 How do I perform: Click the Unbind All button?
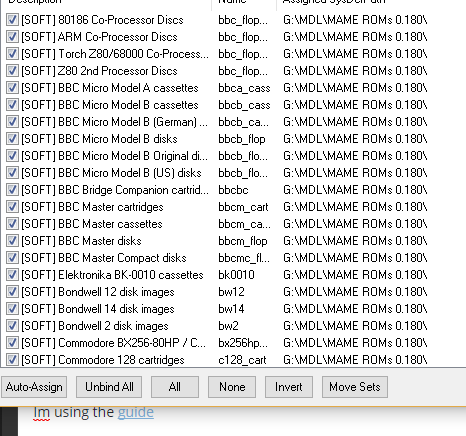(x=109, y=387)
